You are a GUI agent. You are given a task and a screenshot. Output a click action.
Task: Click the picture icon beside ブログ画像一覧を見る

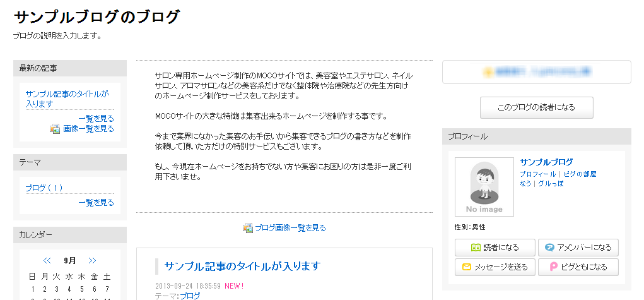tap(247, 228)
